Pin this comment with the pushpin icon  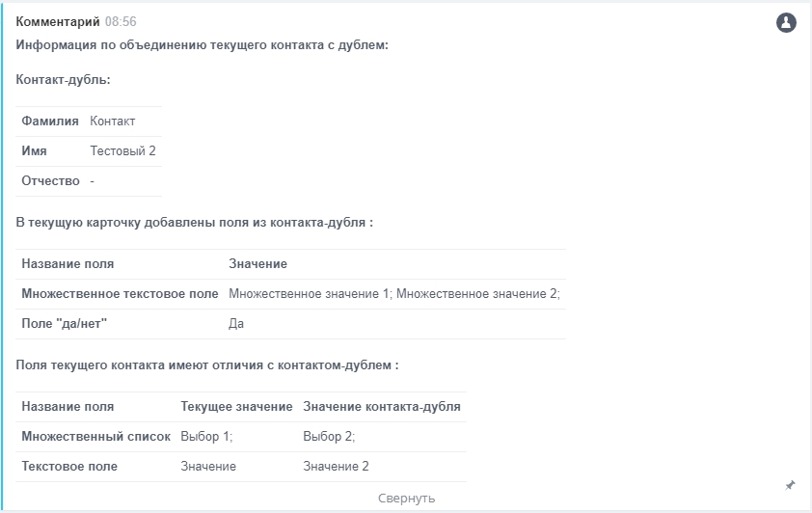coord(791,485)
